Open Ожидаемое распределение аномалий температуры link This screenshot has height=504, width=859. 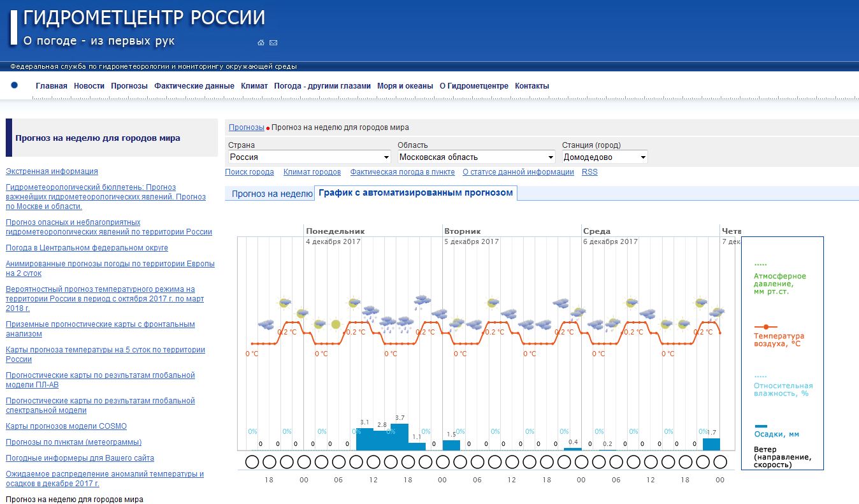(105, 479)
